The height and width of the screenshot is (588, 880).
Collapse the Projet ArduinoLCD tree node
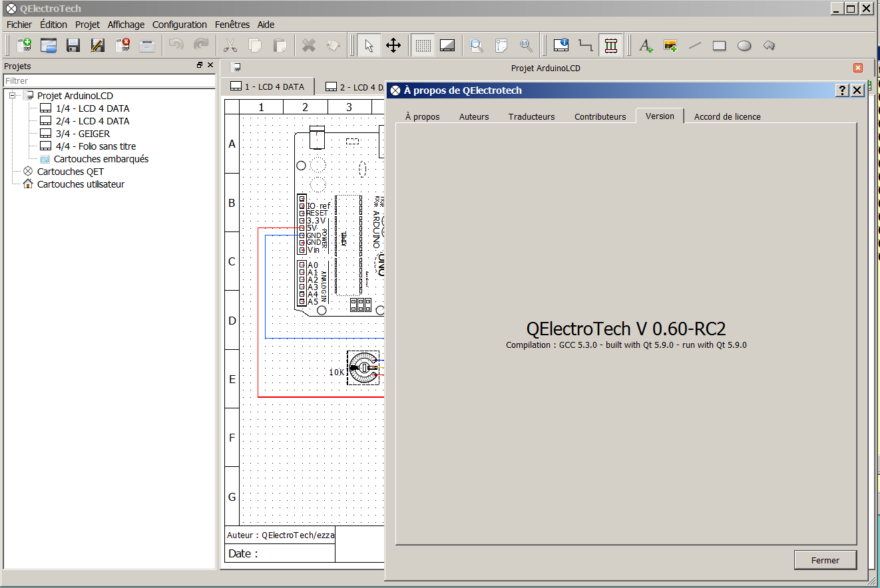[x=12, y=96]
